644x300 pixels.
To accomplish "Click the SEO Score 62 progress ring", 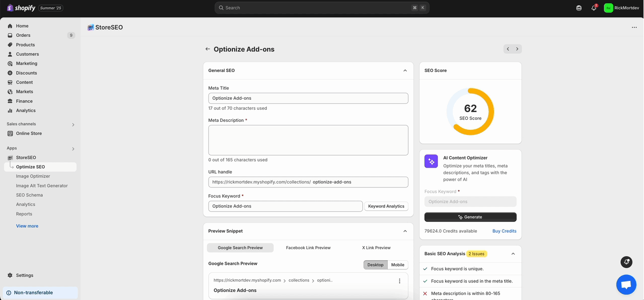I will (x=470, y=112).
